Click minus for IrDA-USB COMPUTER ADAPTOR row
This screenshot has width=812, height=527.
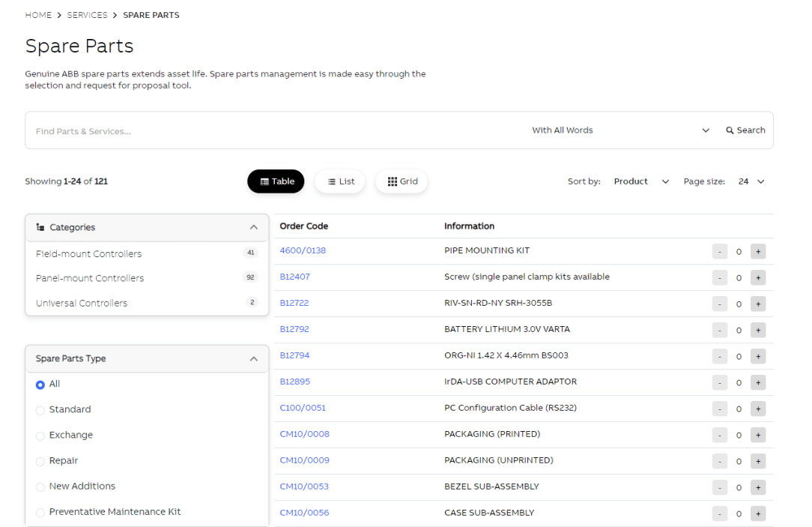point(720,383)
